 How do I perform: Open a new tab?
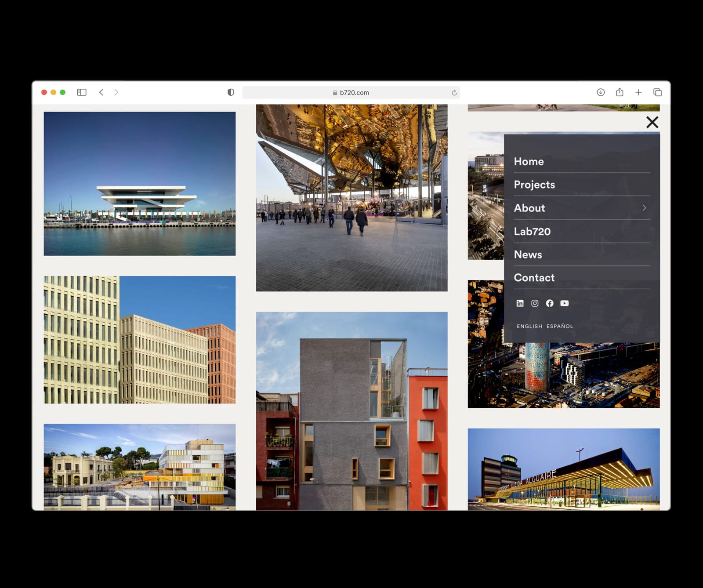(638, 92)
